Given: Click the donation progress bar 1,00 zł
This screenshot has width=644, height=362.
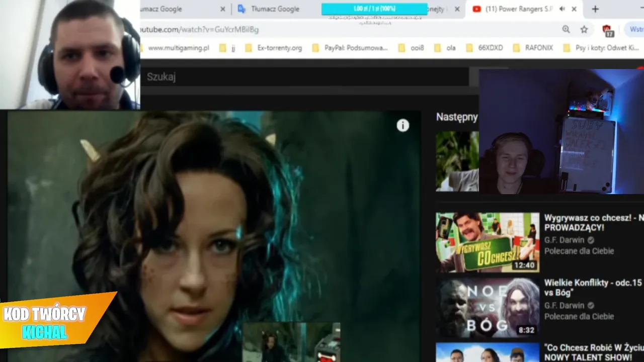Looking at the screenshot, I should pyautogui.click(x=374, y=9).
